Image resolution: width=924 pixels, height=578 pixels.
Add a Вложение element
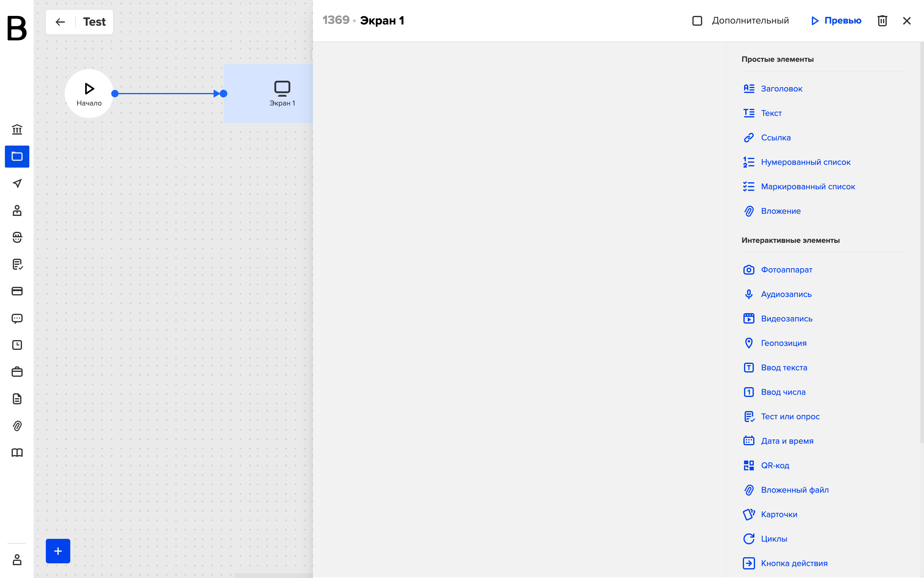point(772,211)
